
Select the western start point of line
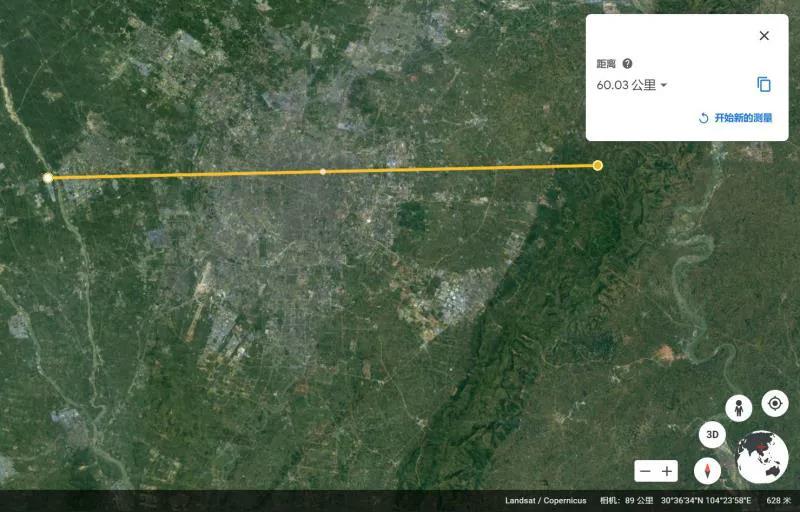point(48,178)
